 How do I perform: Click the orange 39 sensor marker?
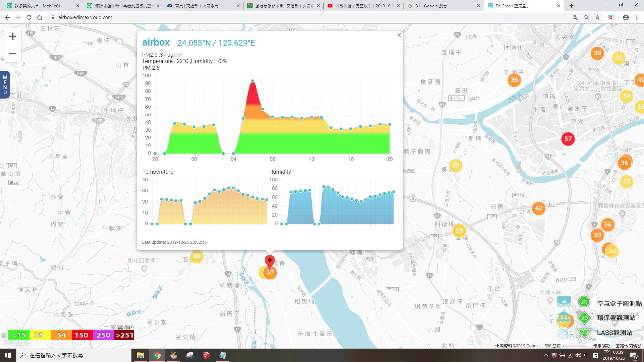click(597, 235)
